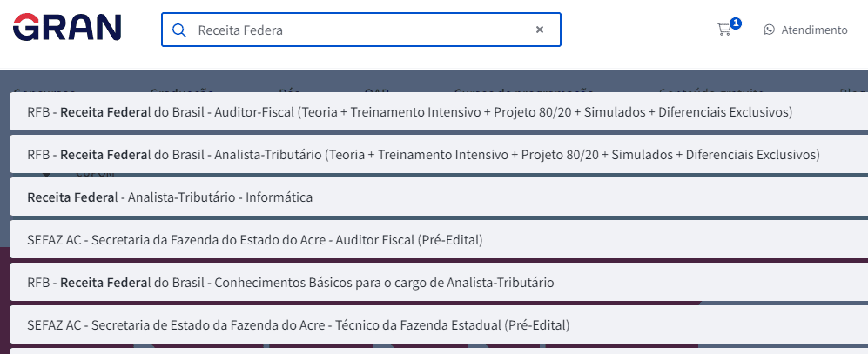Select SEFAZ AC Técnico da Fazenda Estadual suggestion
The image size is (868, 354).
coord(439,324)
